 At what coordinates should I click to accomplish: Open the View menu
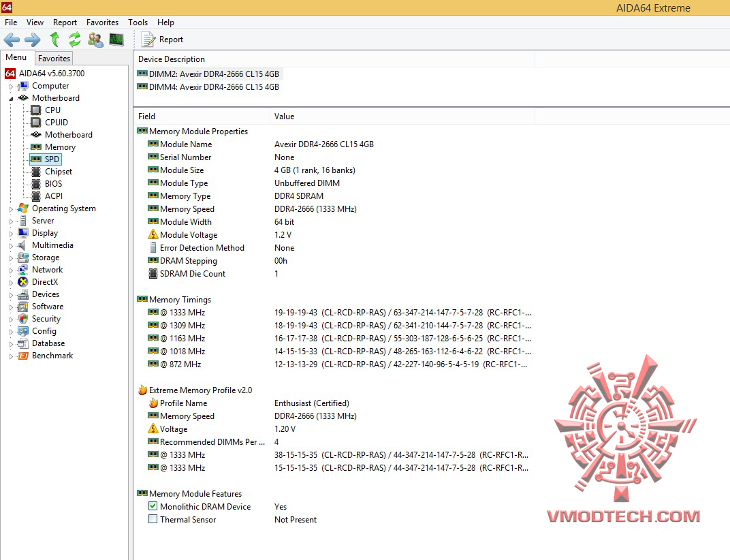click(35, 22)
